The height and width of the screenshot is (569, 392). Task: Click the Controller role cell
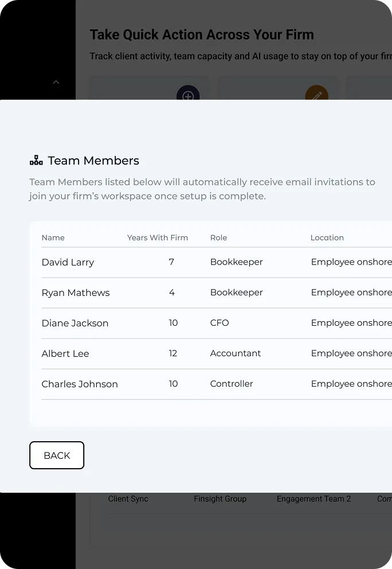tap(232, 384)
